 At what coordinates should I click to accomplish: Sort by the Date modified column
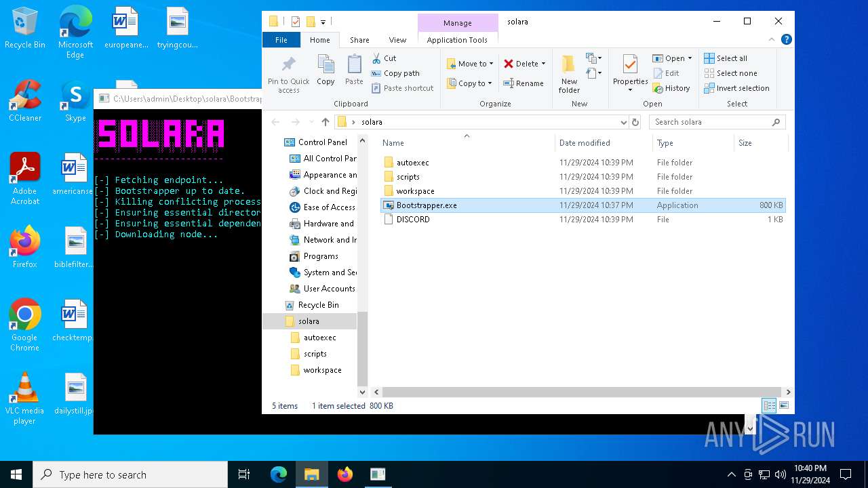(x=604, y=143)
